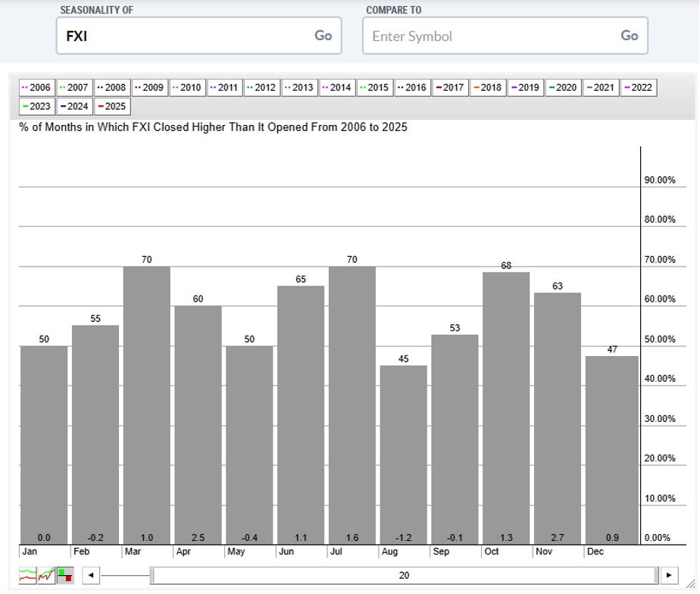Image resolution: width=700 pixels, height=594 pixels.
Task: Focus the Enter Symbol compare field
Action: click(x=489, y=36)
